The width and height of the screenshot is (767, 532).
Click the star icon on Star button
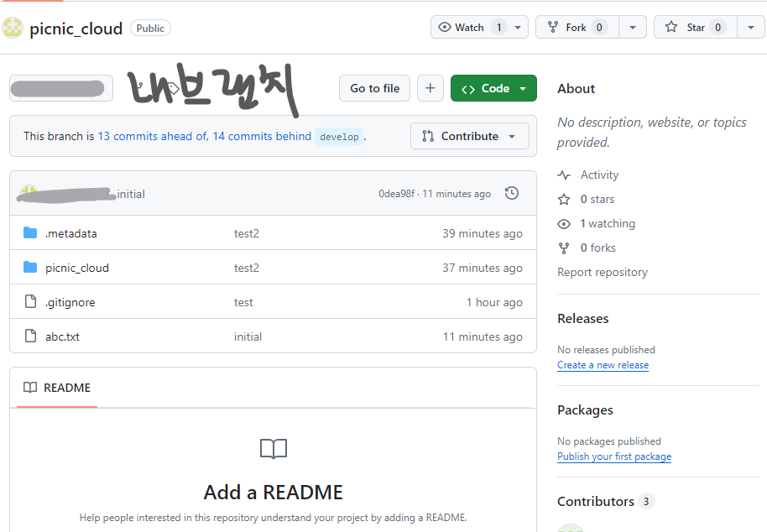click(671, 27)
